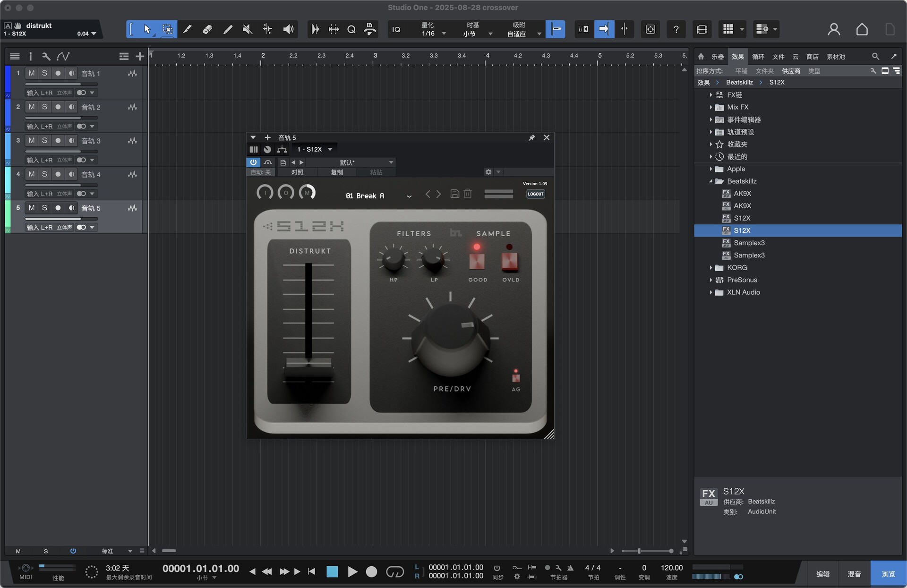Toggle loop button in transport bar
Screen dimensions: 907x588
point(395,572)
